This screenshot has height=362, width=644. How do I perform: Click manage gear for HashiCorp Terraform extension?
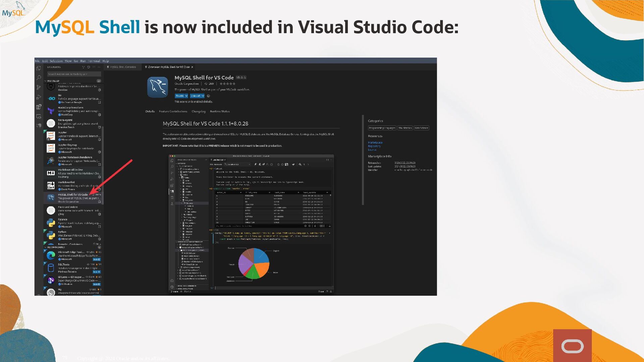tap(99, 115)
